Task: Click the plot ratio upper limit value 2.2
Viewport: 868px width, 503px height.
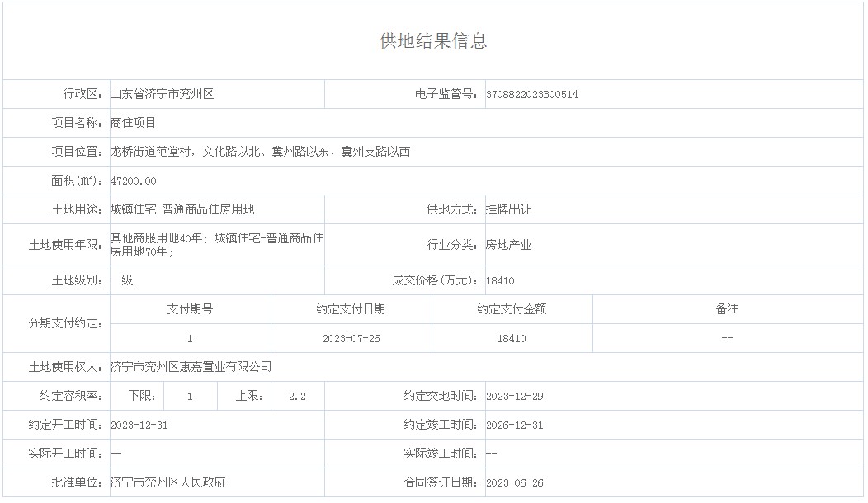Action: point(297,397)
